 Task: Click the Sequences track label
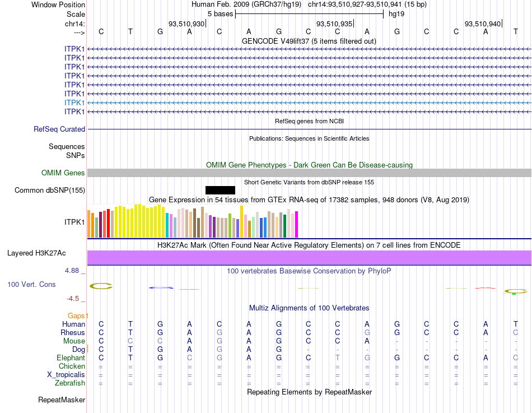pyautogui.click(x=67, y=146)
